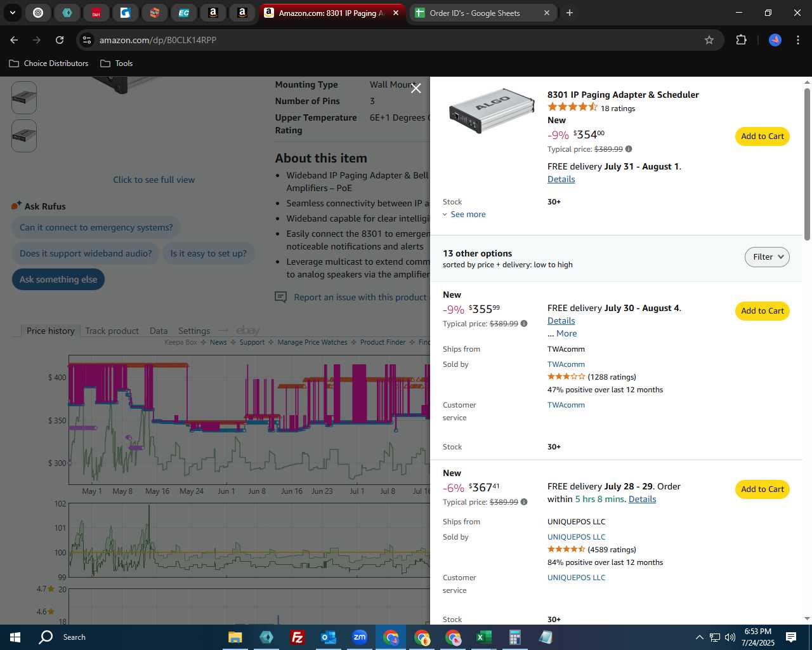Switch to the blue G pinned tab
This screenshot has height=650, width=812.
(125, 13)
